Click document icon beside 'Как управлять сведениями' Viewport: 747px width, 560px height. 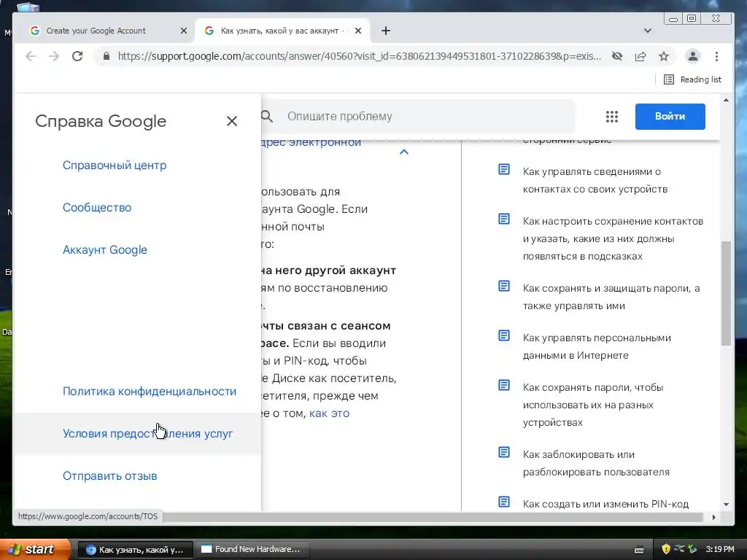point(504,169)
